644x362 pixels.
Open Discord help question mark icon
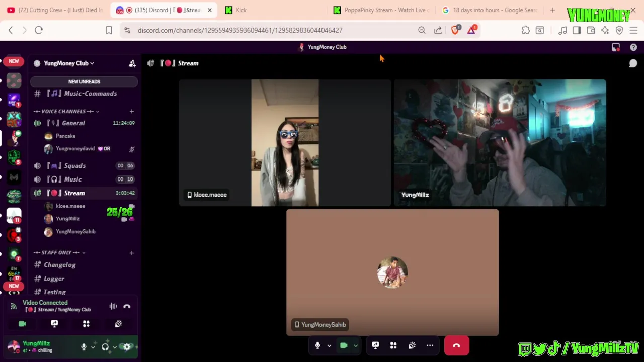click(633, 47)
